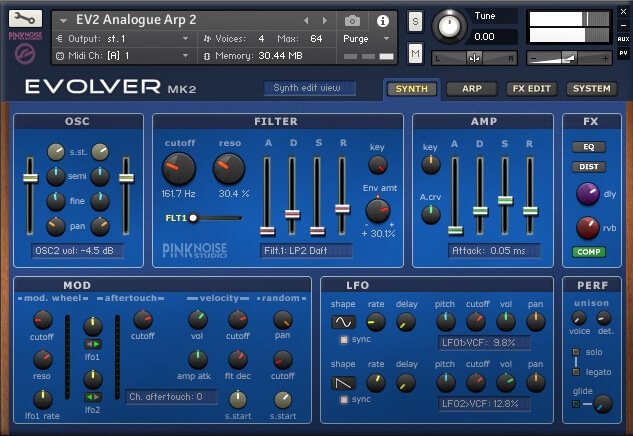Go to the previous preset arrow
This screenshot has height=436, width=633.
[306, 20]
